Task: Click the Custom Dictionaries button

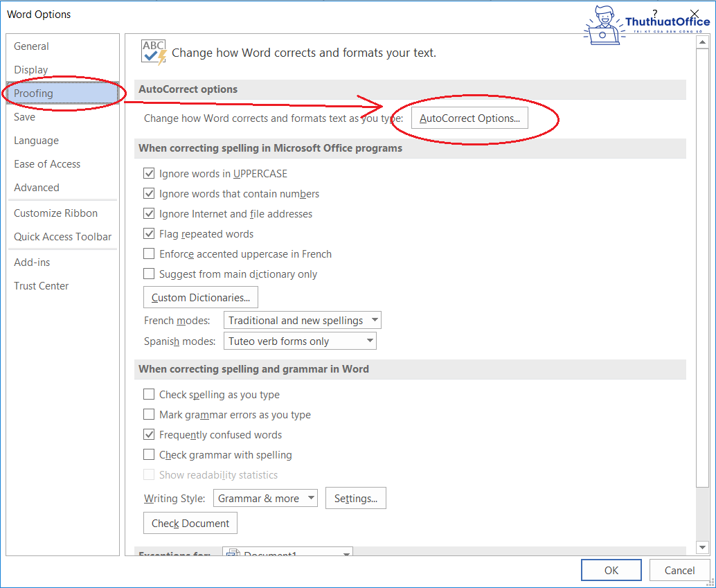Action: coord(201,298)
